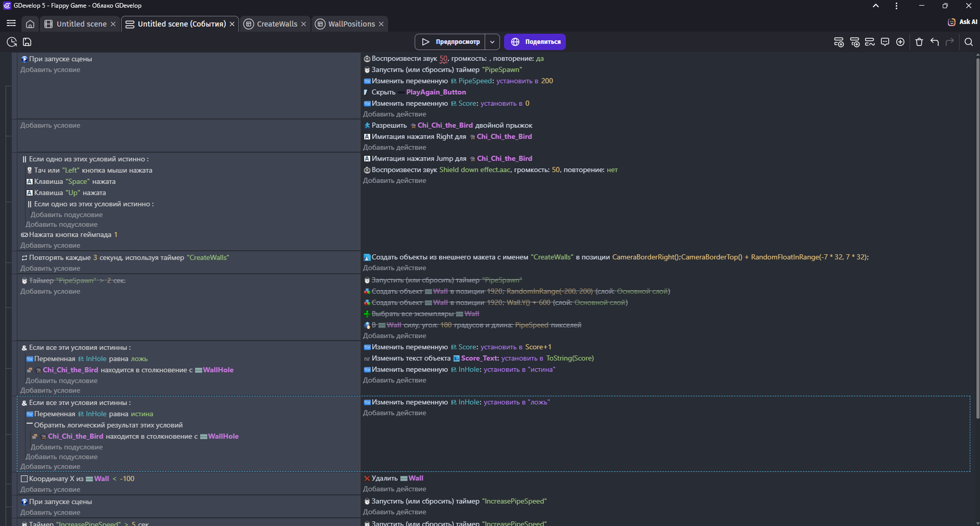The image size is (980, 526).
Task: Click the add comment icon
Action: [x=885, y=42]
